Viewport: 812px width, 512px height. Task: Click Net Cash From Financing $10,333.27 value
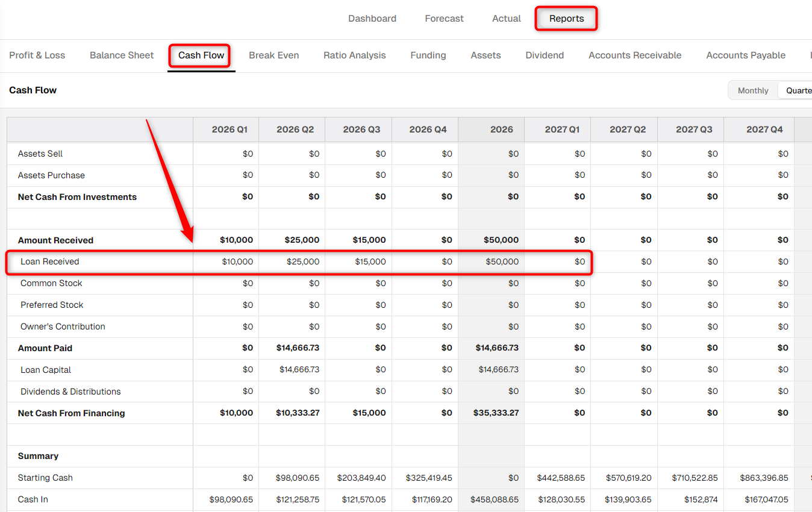pyautogui.click(x=298, y=413)
